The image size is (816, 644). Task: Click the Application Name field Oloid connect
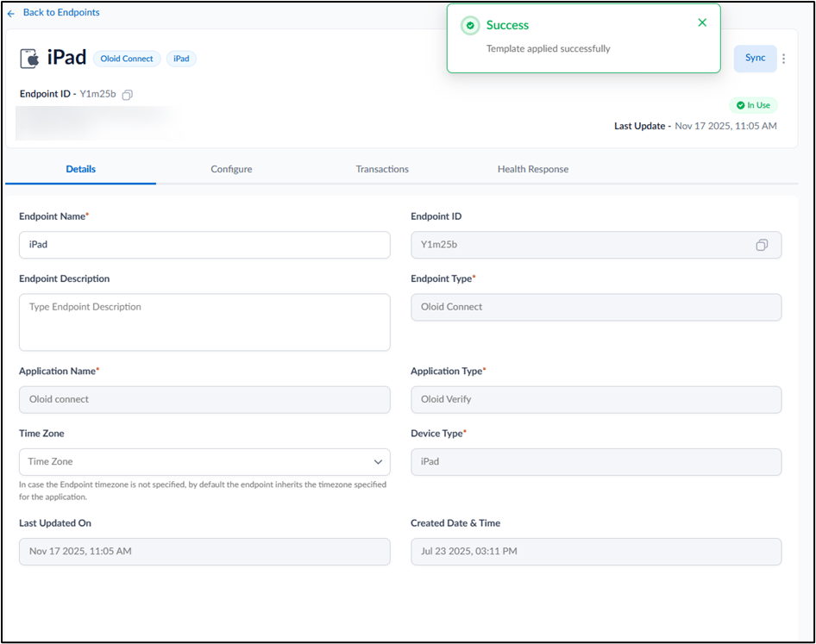pos(204,399)
